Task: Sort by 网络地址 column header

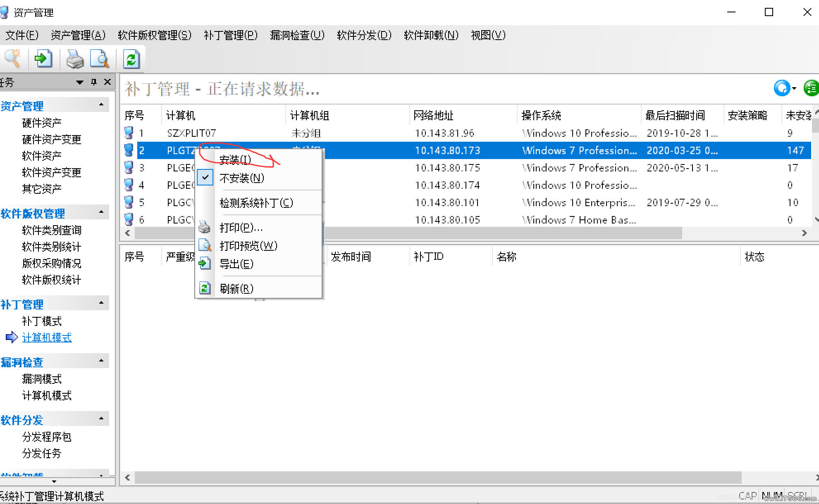Action: 463,115
